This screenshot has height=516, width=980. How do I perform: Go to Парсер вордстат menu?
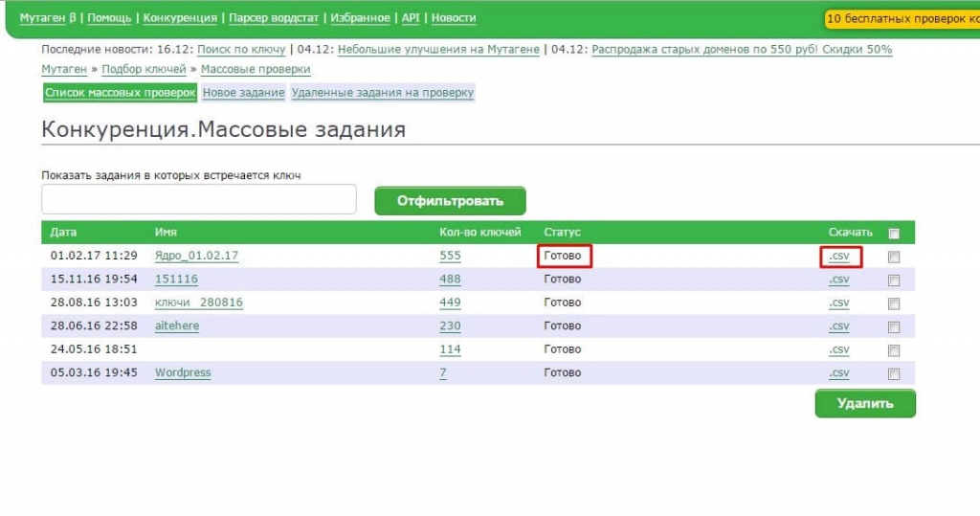273,18
